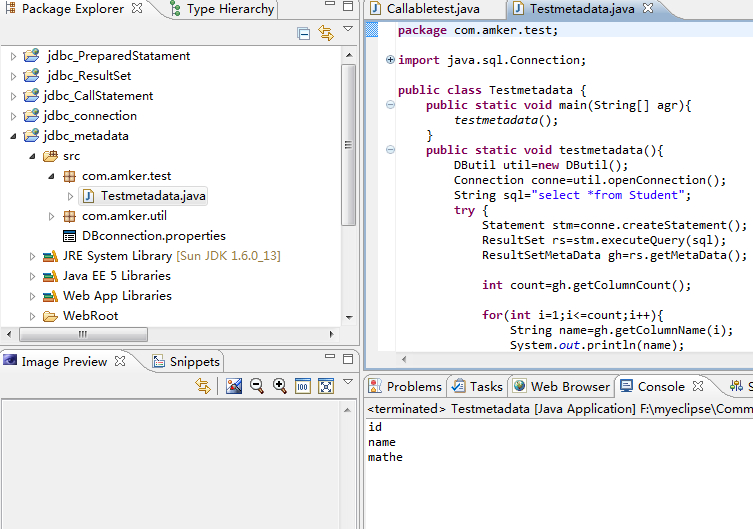The width and height of the screenshot is (753, 529).
Task: Click the image display icon in Image Preview toolbar
Action: pyautogui.click(x=234, y=386)
